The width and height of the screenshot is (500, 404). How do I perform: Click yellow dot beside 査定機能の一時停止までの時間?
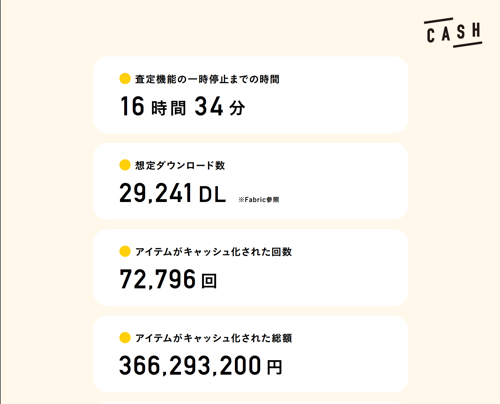(125, 79)
